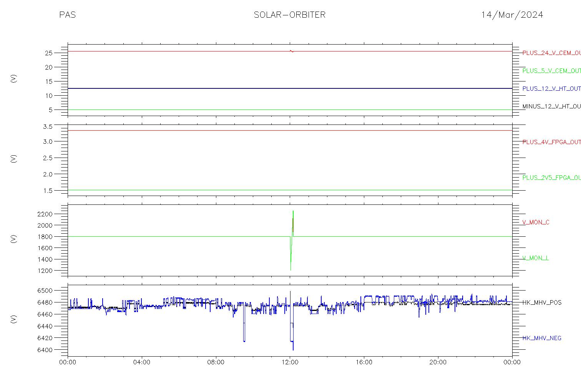Click the V_MON_C legend label
The width and height of the screenshot is (581, 392).
536,223
